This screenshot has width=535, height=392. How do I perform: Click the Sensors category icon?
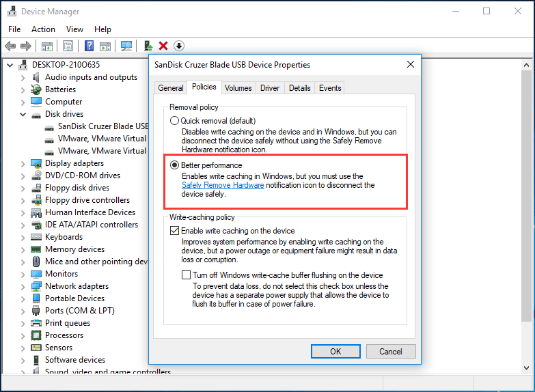point(36,348)
